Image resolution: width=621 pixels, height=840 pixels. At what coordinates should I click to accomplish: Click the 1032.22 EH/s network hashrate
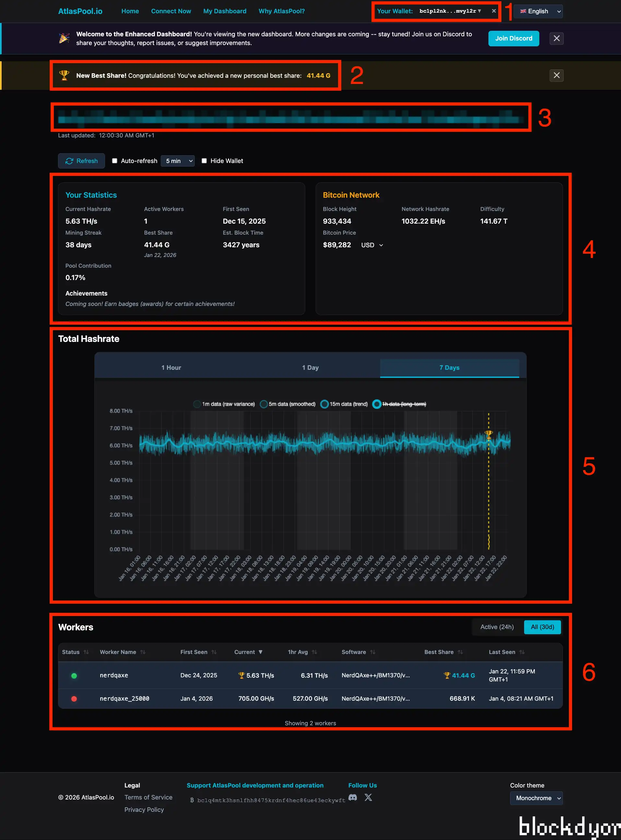click(x=423, y=221)
